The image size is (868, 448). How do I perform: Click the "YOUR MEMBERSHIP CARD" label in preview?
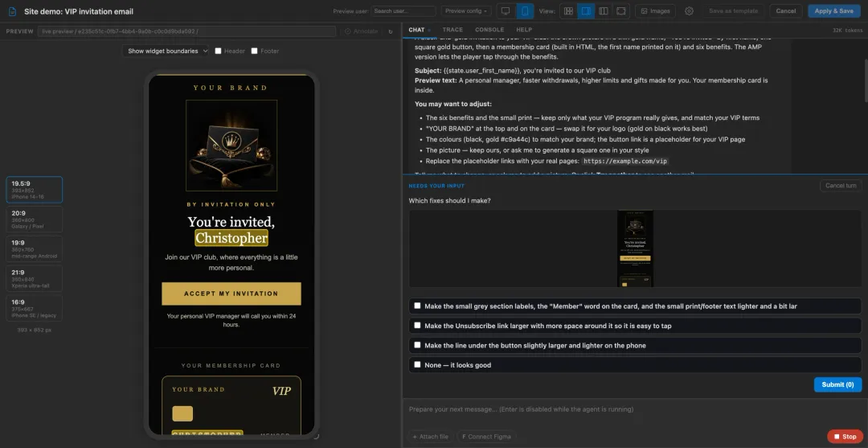click(231, 365)
